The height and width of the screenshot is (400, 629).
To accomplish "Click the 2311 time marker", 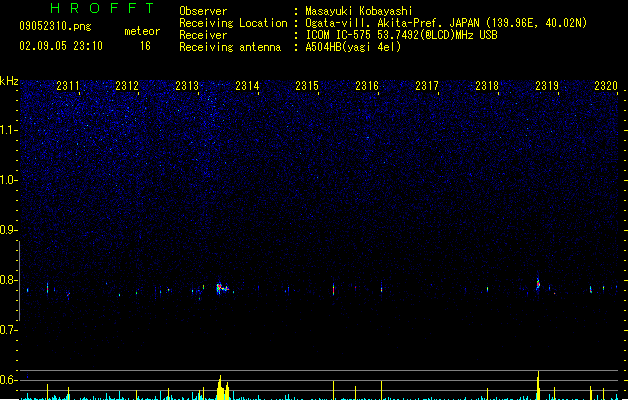I will click(x=68, y=86).
